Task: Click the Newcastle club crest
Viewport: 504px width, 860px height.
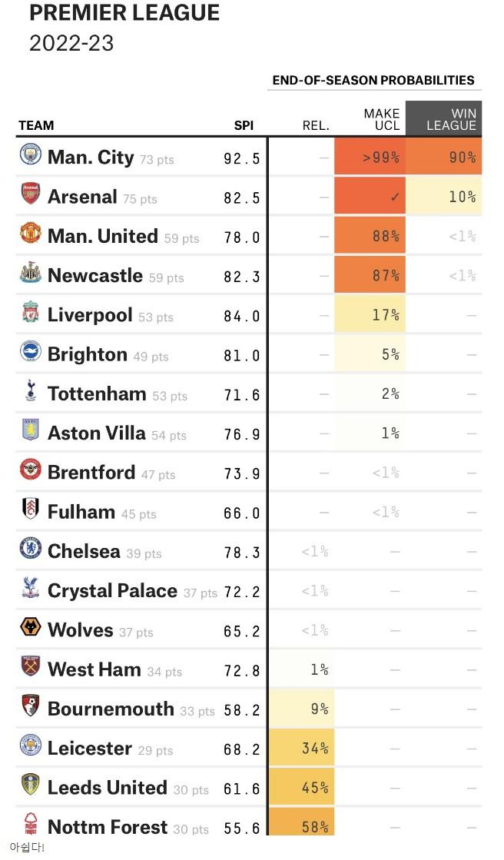Action: click(31, 273)
